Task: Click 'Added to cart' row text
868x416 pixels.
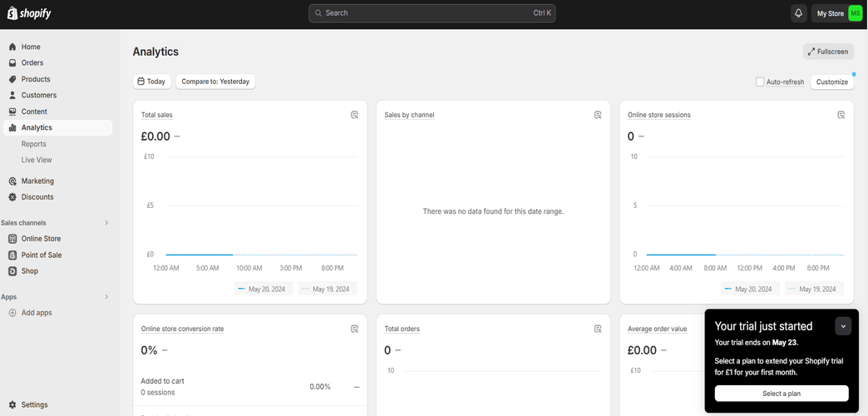Action: 163,381
